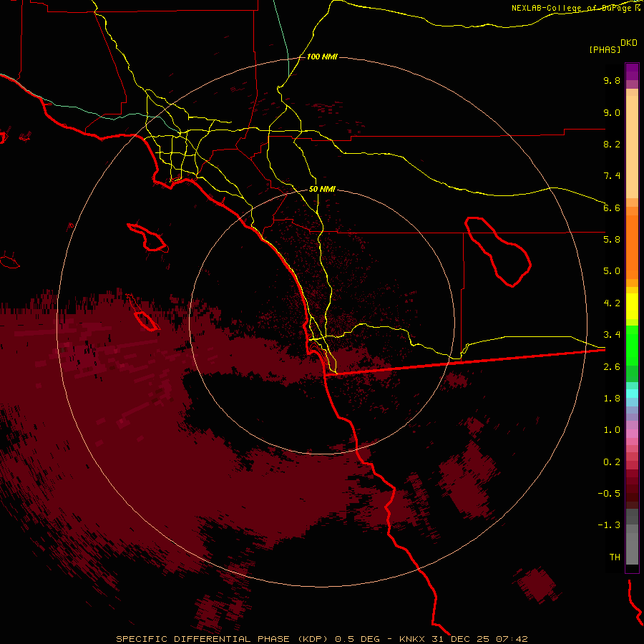Select the -0.5 scale value
Screen dimensions: 644x644
[x=609, y=494]
